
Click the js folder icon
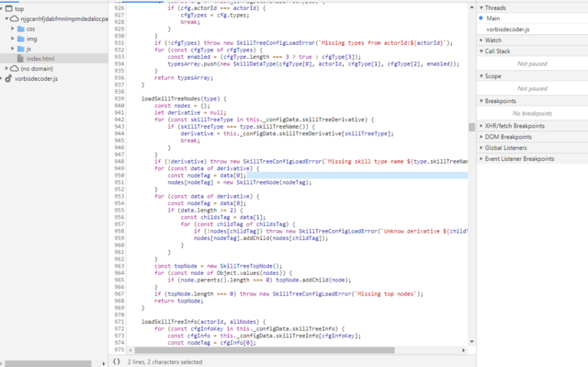[x=21, y=49]
